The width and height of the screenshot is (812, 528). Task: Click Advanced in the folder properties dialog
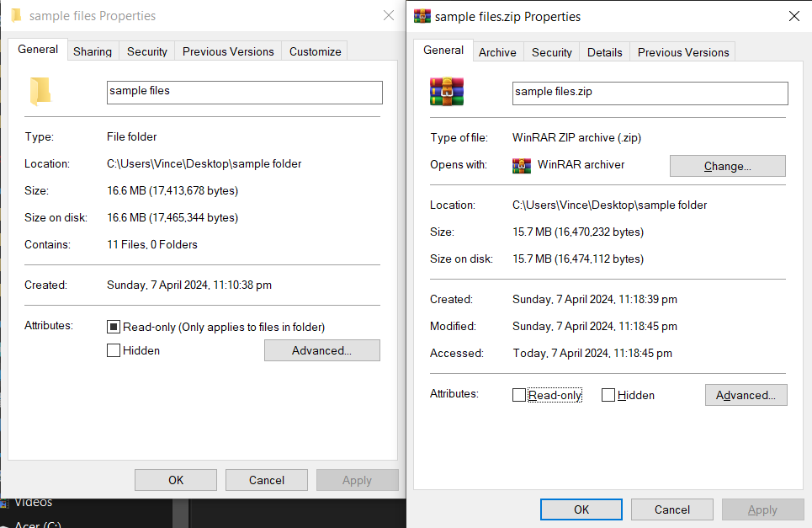pos(321,349)
